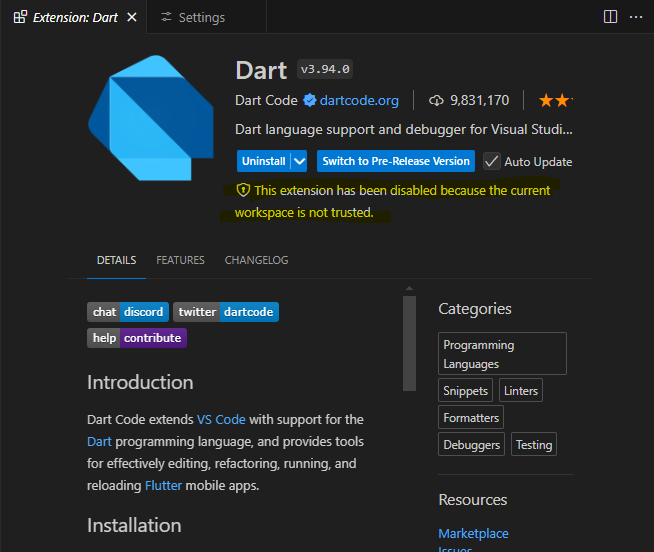Image resolution: width=654 pixels, height=552 pixels.
Task: Open the FEATURES tab
Action: coord(180,260)
